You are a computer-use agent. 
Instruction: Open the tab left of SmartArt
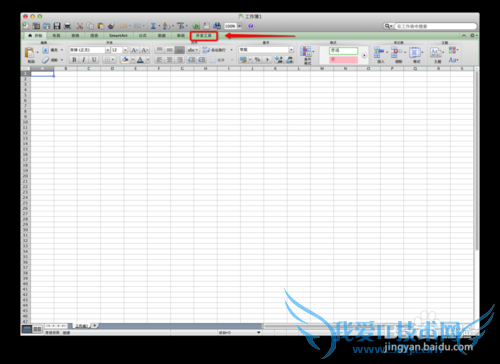tap(94, 35)
